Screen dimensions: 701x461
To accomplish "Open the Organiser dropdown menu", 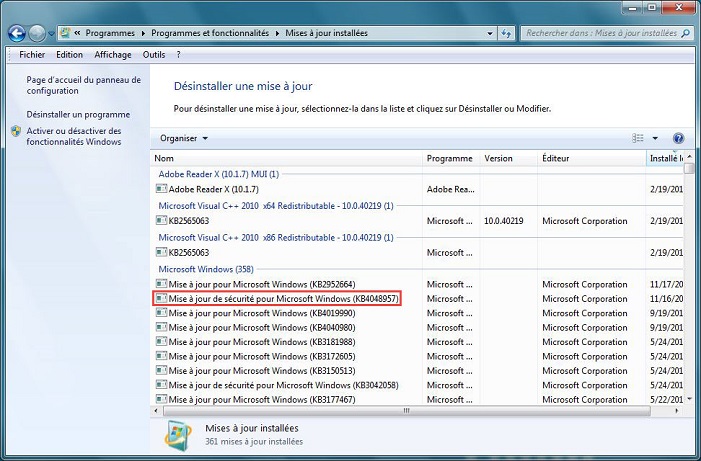I will [x=184, y=138].
